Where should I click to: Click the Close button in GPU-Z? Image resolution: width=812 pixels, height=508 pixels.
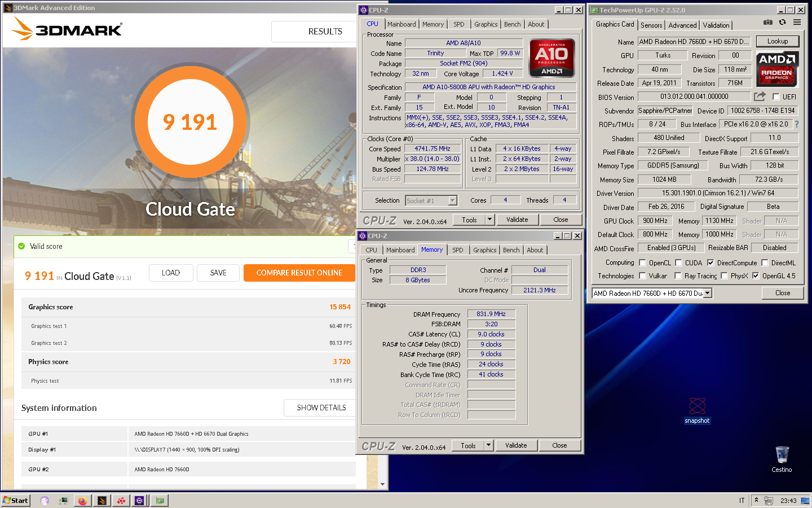(x=783, y=293)
